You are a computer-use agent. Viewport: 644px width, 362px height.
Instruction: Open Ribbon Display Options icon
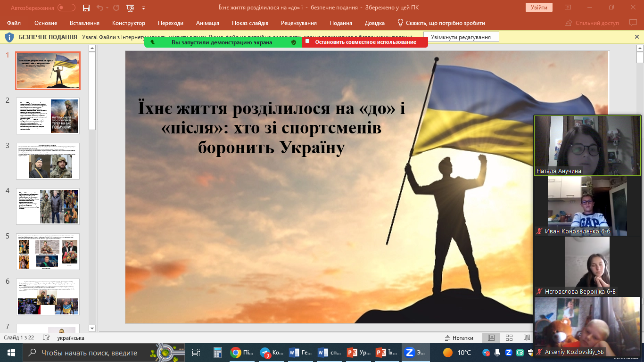(x=568, y=8)
